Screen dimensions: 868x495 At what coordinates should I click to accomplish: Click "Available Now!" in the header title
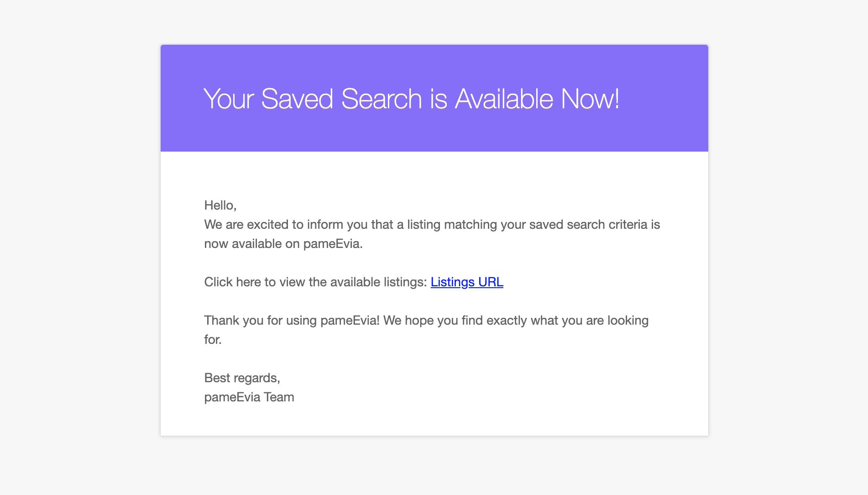[x=537, y=99]
